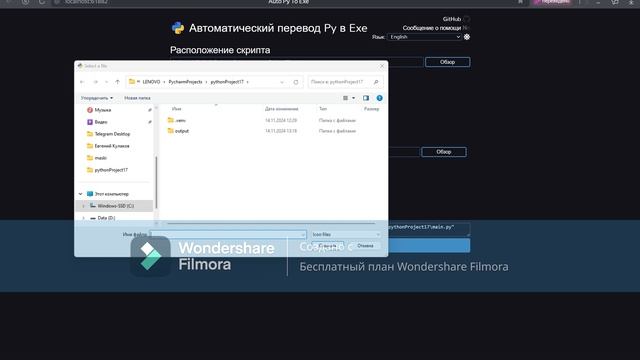The image size is (640, 360).
Task: Toggle the theme icon beside language
Action: coord(467,37)
